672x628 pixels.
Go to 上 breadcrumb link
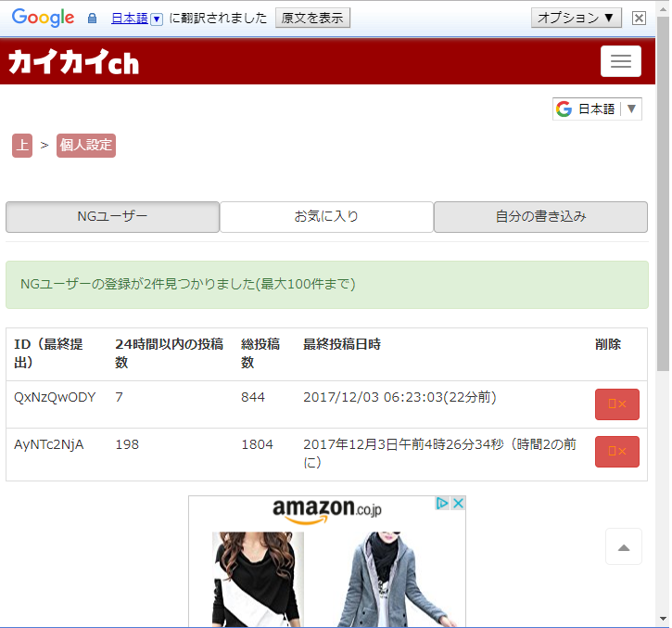(x=21, y=146)
